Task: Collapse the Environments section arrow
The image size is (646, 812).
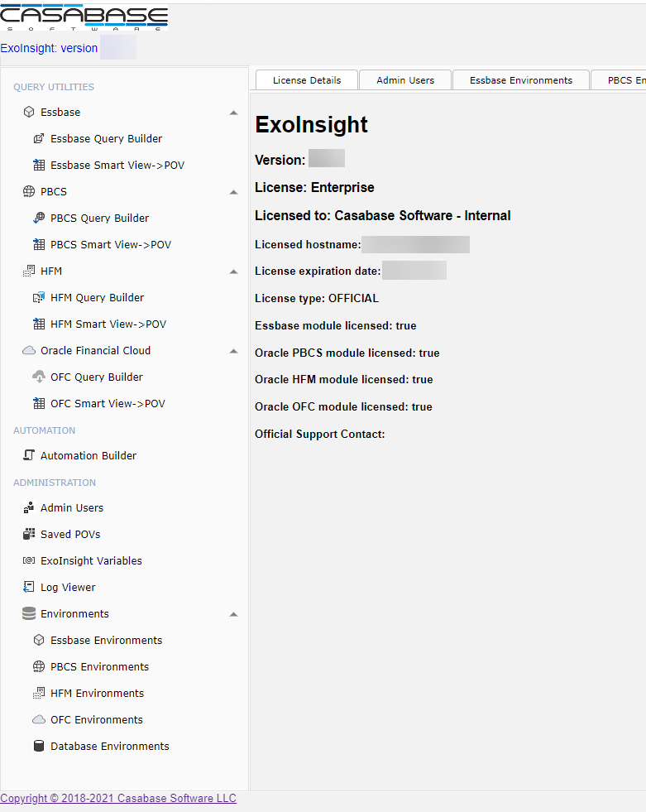Action: pyautogui.click(x=233, y=614)
